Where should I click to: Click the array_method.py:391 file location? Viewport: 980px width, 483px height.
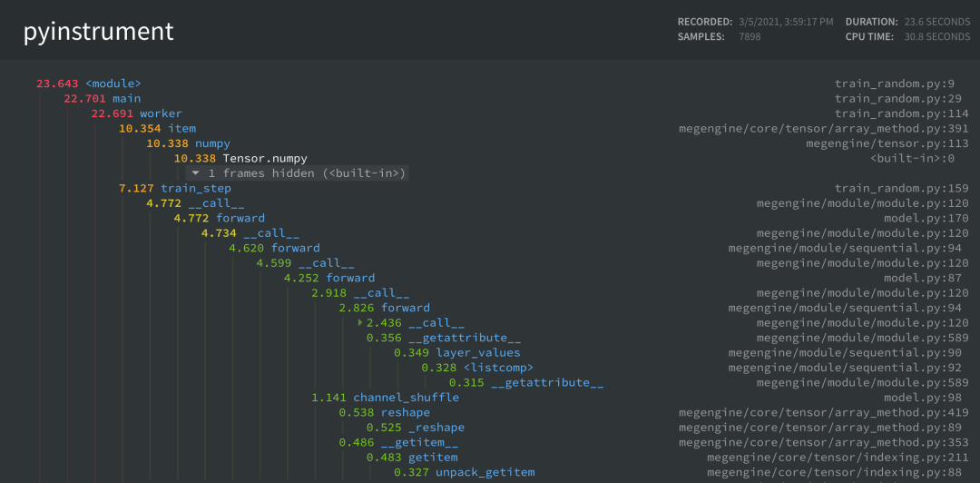pyautogui.click(x=823, y=129)
